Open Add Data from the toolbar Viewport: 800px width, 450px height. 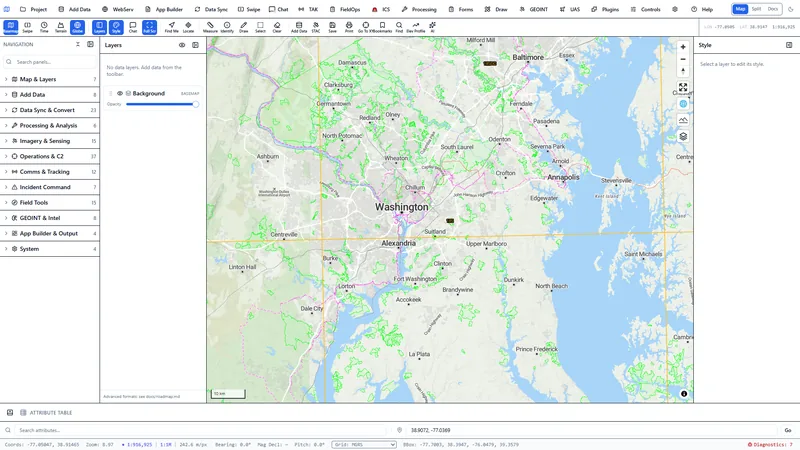(299, 27)
